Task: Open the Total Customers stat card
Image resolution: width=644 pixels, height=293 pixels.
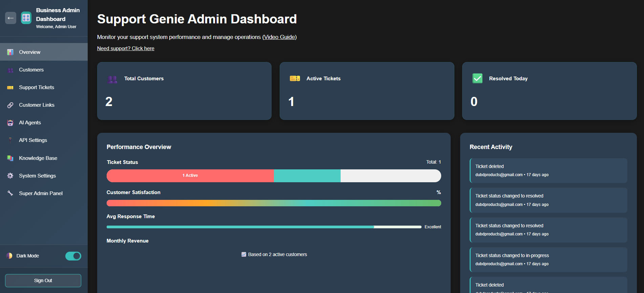Action: [184, 91]
